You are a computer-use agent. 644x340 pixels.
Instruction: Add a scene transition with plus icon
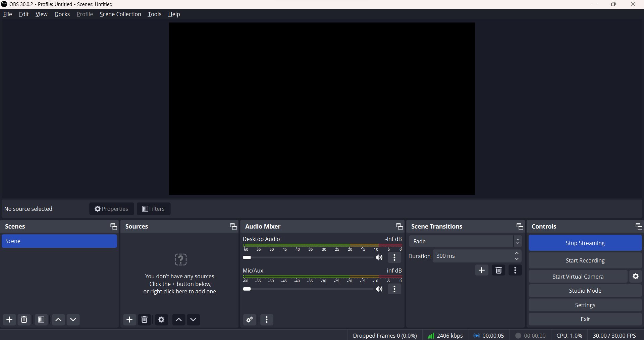482,270
